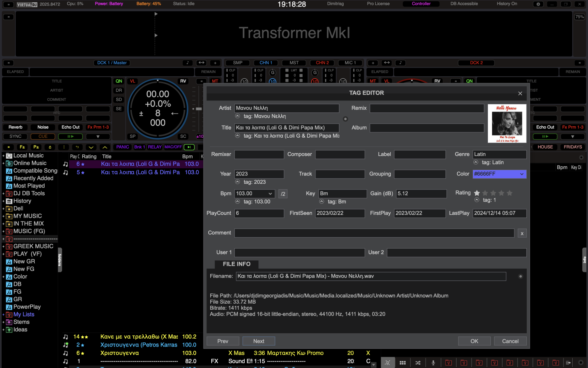Confirm the Tag Editor with OK
This screenshot has height=368, width=588.
[x=474, y=341]
